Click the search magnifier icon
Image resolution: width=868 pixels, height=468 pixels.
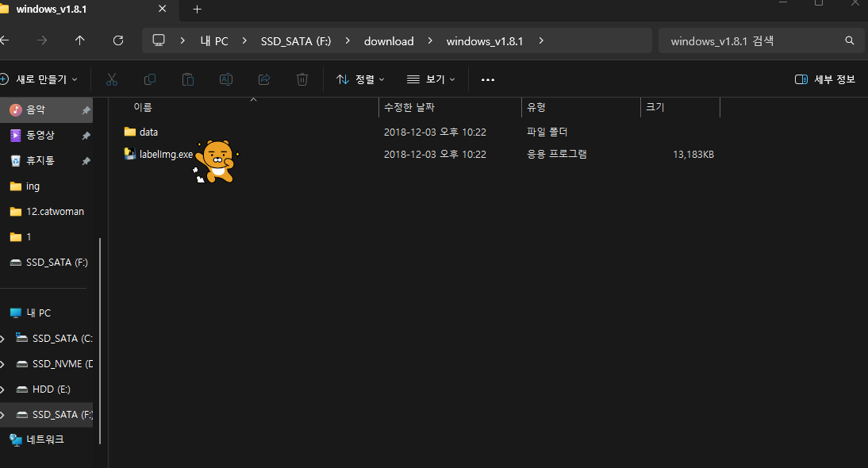[849, 40]
